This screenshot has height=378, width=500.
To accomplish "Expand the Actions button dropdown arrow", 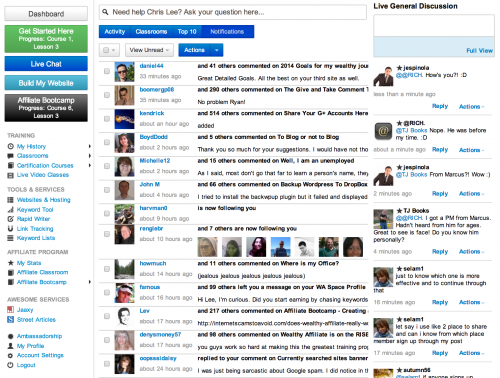I will tap(217, 50).
